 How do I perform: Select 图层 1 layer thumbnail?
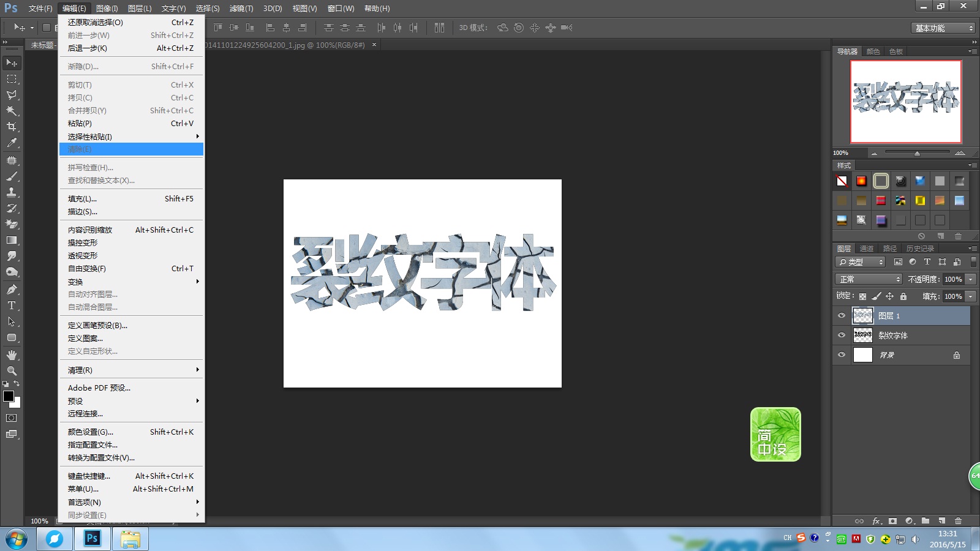tap(863, 316)
